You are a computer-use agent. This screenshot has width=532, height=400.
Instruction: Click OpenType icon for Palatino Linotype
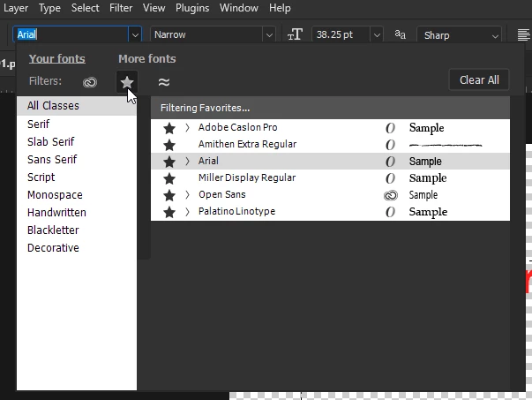coord(390,212)
